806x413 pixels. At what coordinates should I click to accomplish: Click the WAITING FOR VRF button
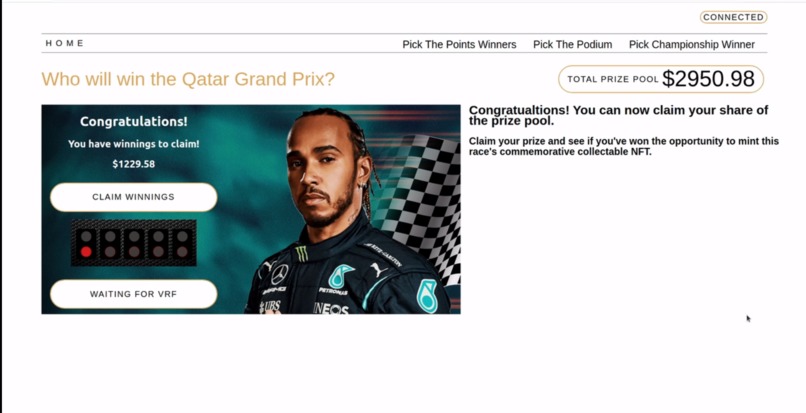coord(134,294)
